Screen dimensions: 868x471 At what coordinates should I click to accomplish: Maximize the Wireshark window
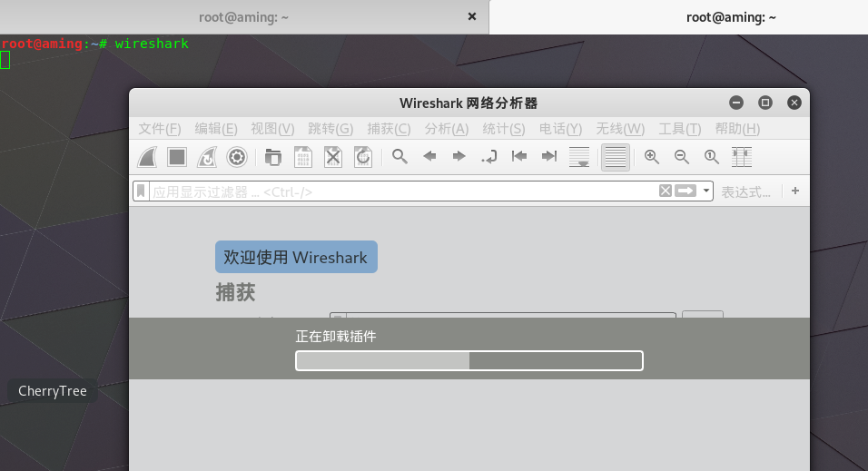[x=765, y=103]
